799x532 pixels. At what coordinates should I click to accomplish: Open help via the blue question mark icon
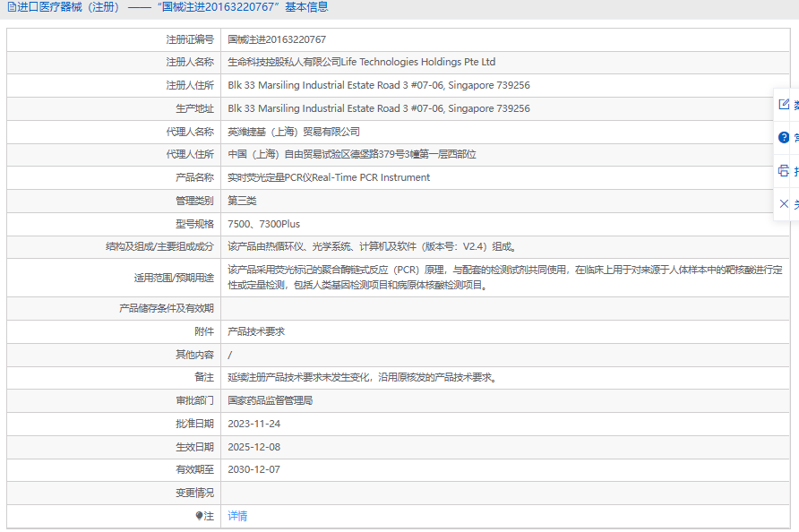784,138
